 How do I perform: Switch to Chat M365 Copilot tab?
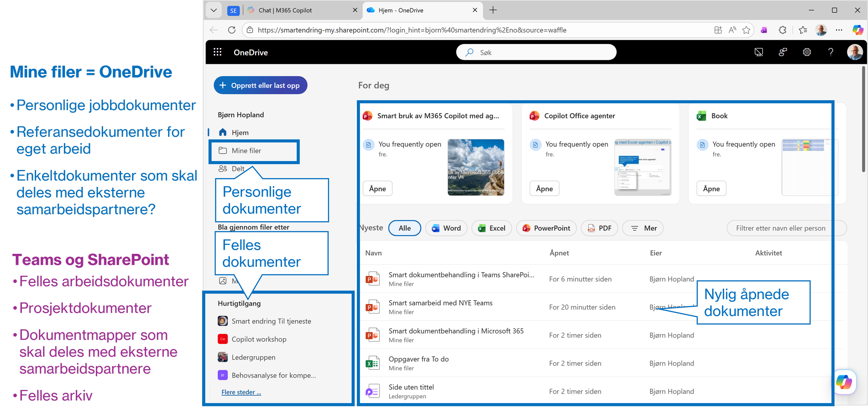285,10
